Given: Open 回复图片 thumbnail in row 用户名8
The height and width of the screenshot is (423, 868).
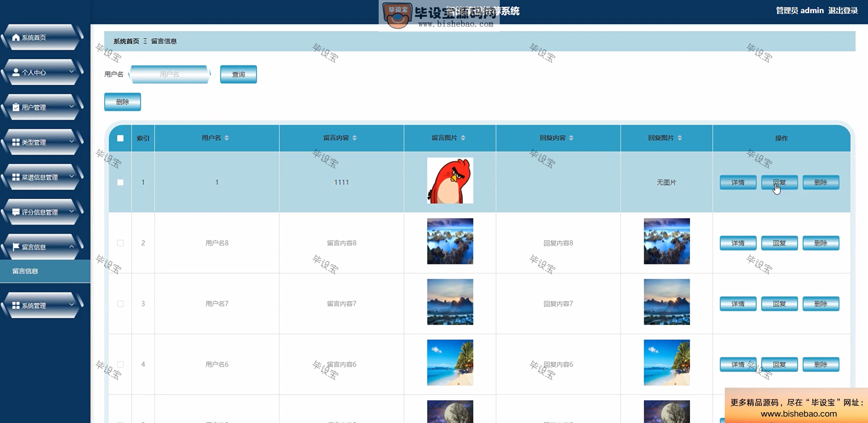Looking at the screenshot, I should pos(666,241).
